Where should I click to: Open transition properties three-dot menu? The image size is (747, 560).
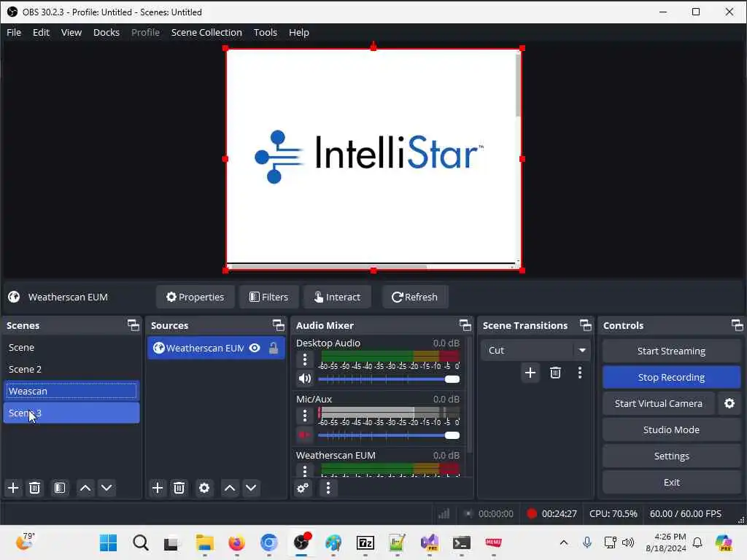click(580, 373)
